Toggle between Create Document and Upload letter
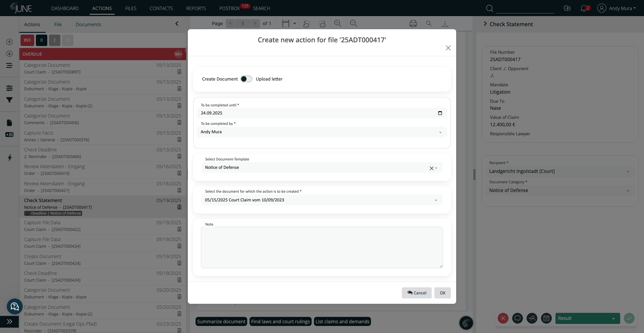The height and width of the screenshot is (333, 644). [x=246, y=79]
